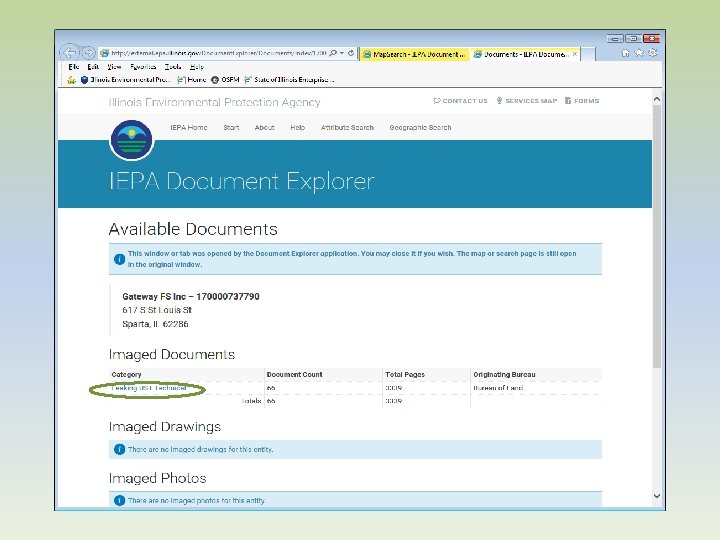Viewport: 720px width, 540px height.
Task: Maximize the browser window
Action: click(x=633, y=39)
